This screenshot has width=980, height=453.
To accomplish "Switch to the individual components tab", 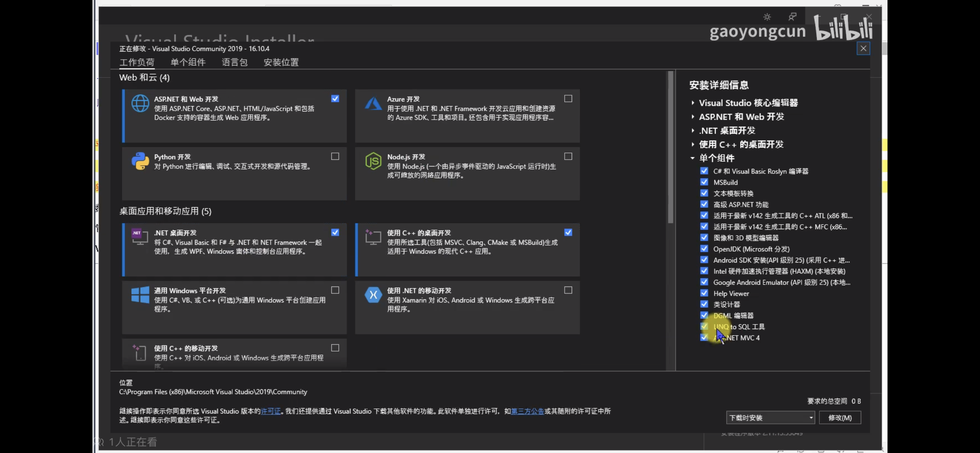I will (x=188, y=62).
